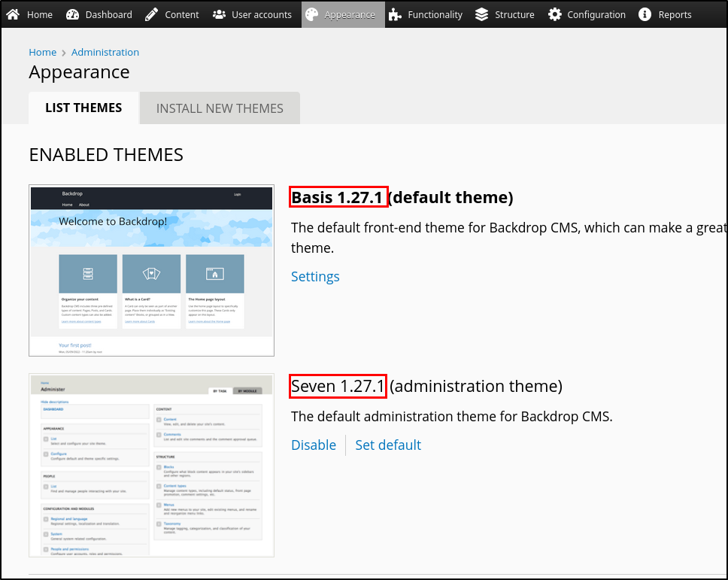The width and height of the screenshot is (728, 580).
Task: Click the Content pencil icon
Action: point(151,14)
